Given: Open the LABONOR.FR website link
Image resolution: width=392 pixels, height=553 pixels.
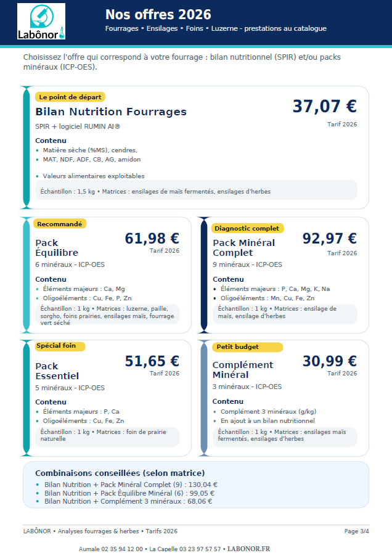Looking at the screenshot, I should coord(248,548).
